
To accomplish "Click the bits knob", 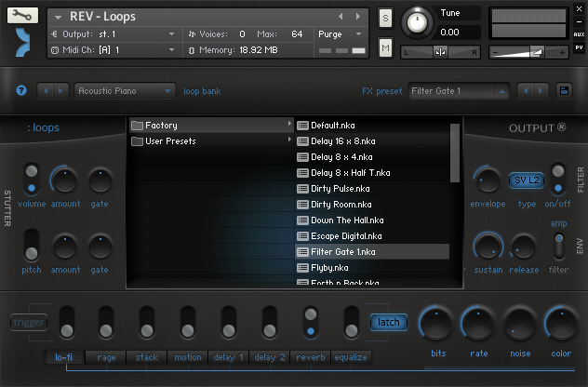I will coord(436,324).
